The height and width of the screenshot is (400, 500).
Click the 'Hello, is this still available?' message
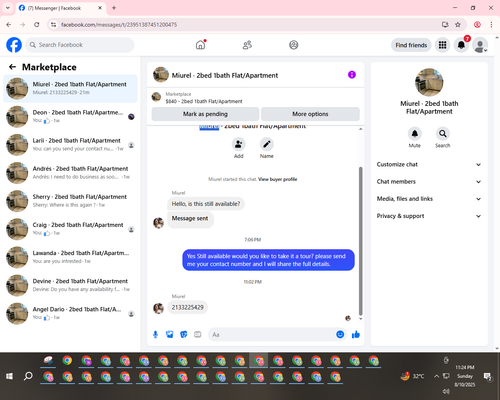[206, 204]
